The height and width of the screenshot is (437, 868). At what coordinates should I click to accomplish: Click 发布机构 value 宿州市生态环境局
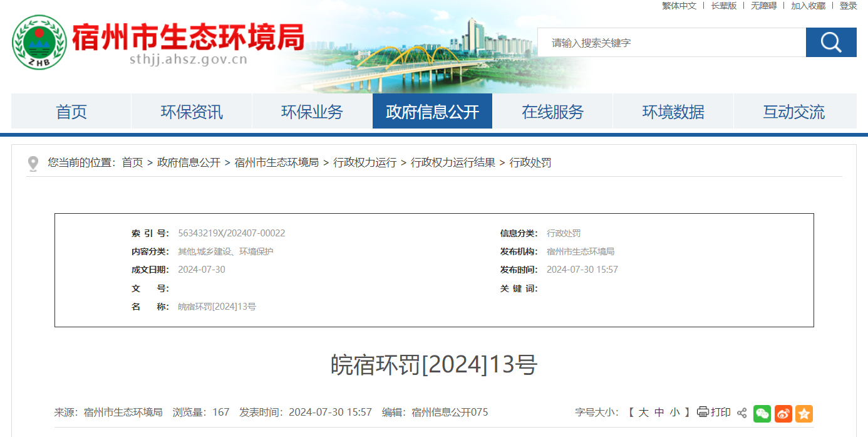click(x=581, y=251)
